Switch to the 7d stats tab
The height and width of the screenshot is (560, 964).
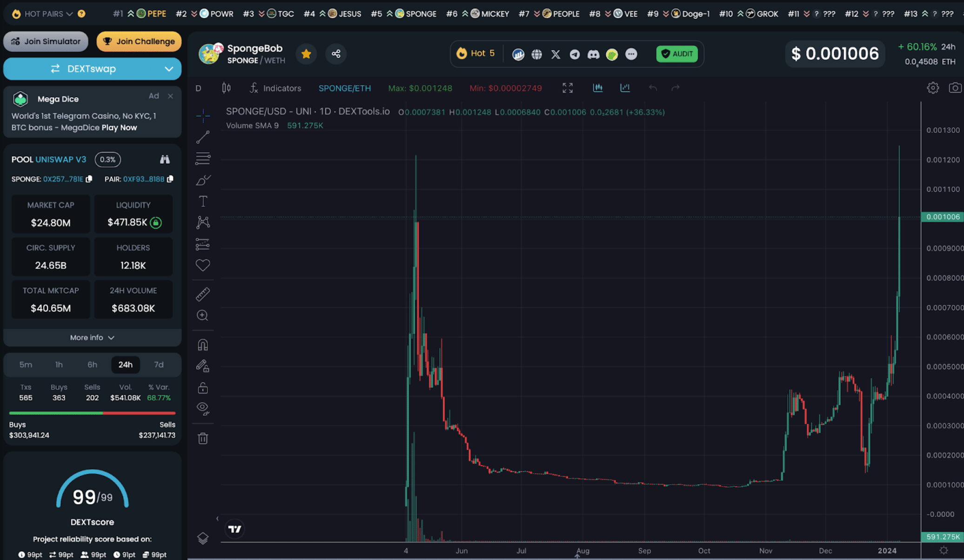pos(159,365)
